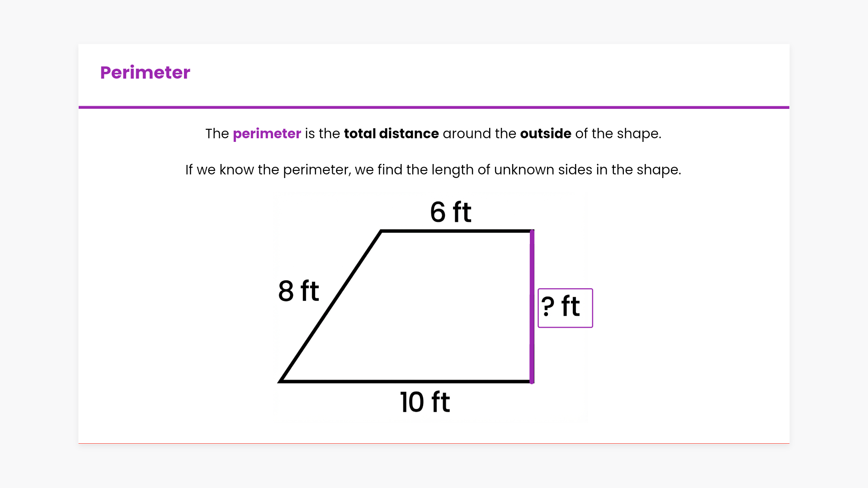868x488 pixels.
Task: Click the purple Perimeter heading
Action: coord(145,72)
